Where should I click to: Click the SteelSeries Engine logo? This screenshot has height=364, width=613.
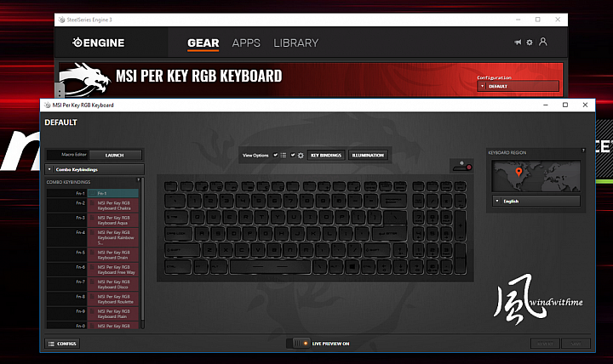(99, 43)
